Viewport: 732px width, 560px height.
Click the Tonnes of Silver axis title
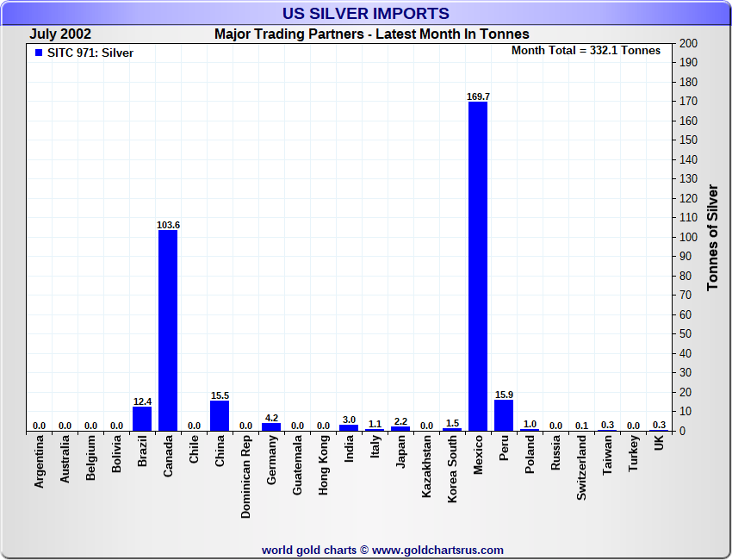(712, 237)
